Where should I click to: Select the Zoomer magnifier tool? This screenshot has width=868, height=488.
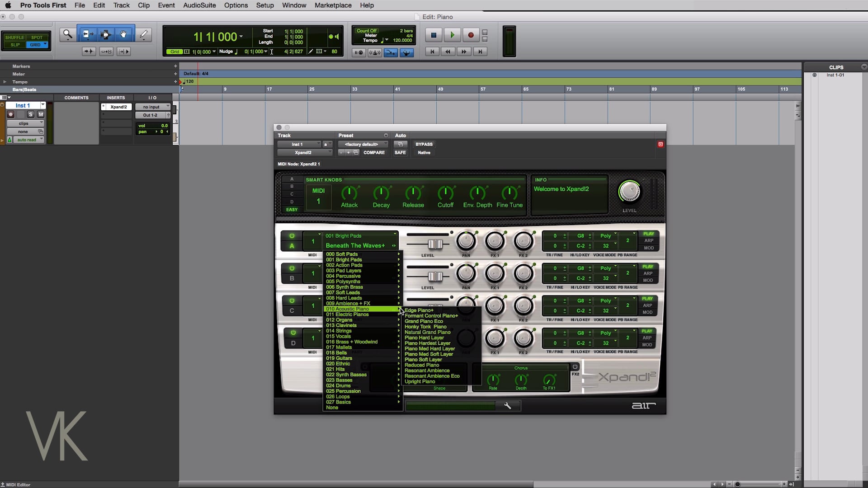67,34
